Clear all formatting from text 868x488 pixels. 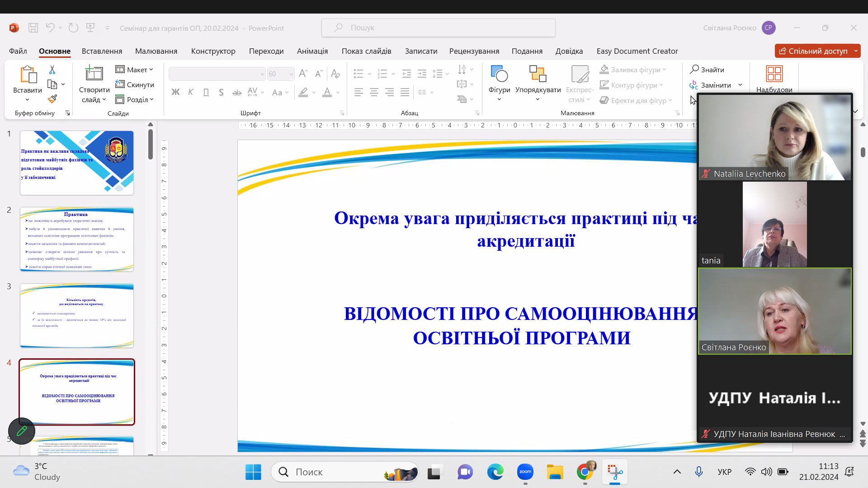335,74
